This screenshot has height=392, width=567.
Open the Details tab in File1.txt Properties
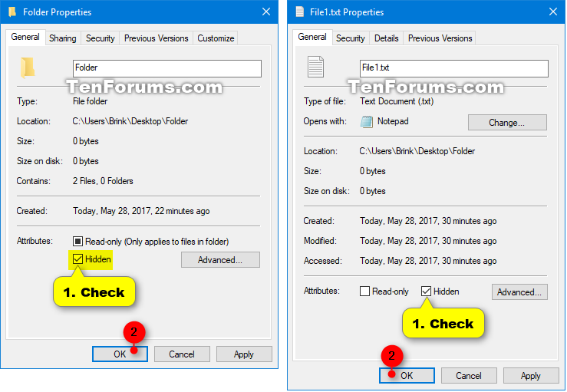tap(386, 38)
